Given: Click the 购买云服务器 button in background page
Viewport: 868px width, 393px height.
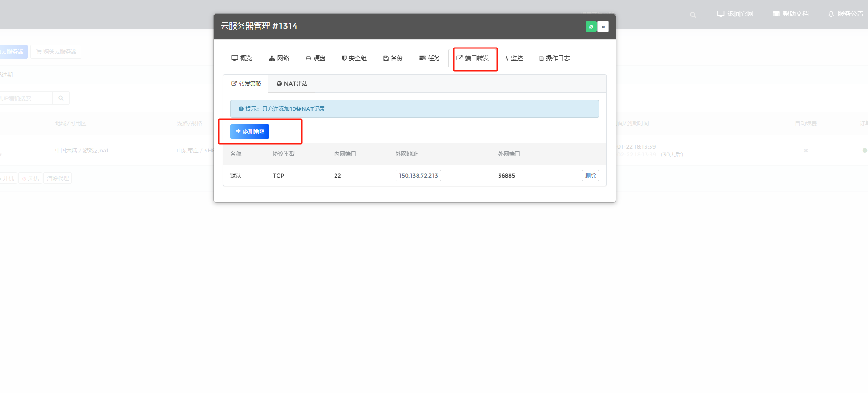Looking at the screenshot, I should (56, 52).
